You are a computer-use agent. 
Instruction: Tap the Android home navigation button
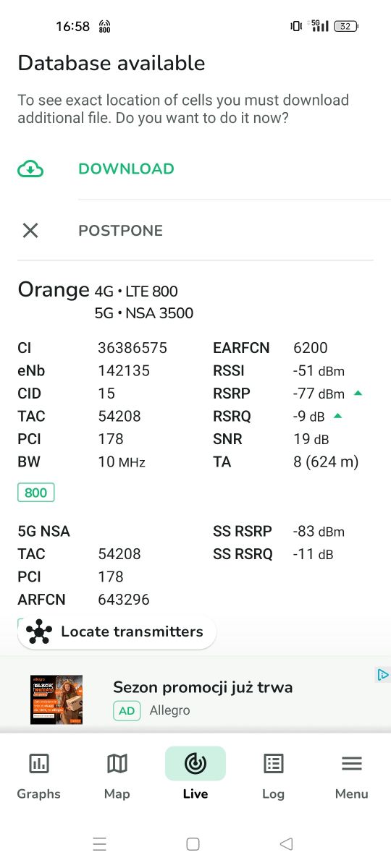coord(193,843)
